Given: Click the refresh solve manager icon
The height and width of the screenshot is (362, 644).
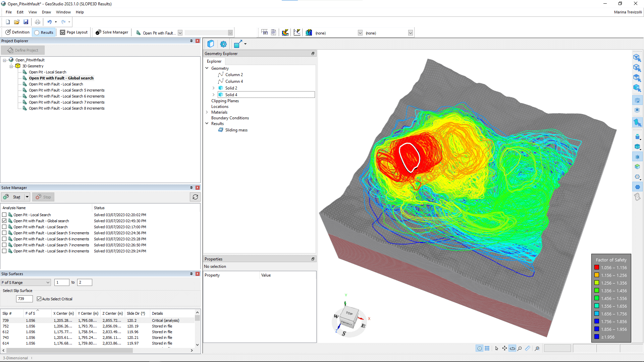Looking at the screenshot, I should (x=195, y=197).
